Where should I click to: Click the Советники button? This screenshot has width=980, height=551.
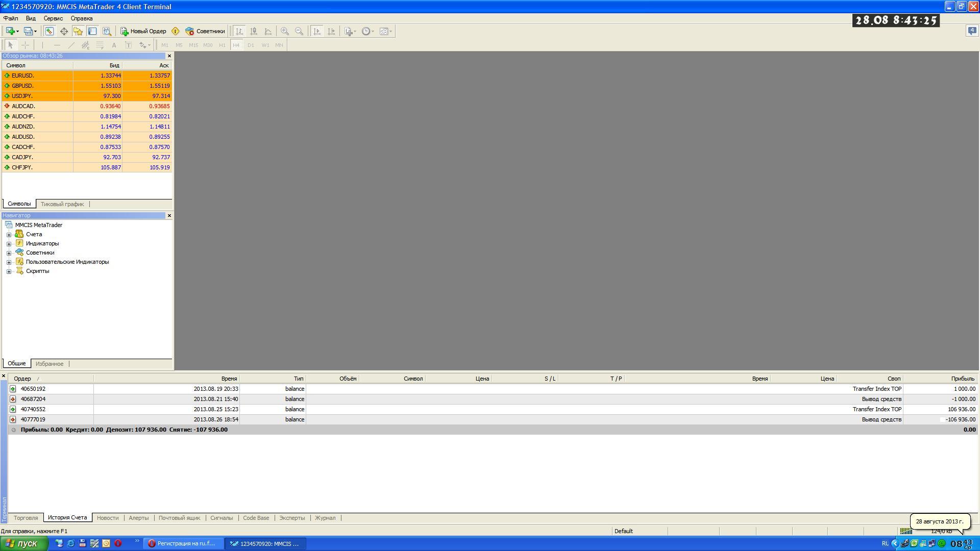(205, 31)
